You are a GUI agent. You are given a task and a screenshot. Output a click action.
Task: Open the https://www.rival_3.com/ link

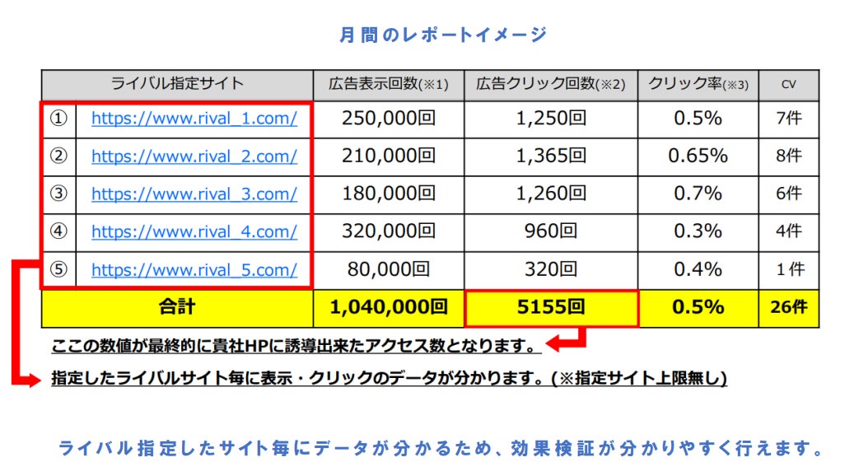194,194
